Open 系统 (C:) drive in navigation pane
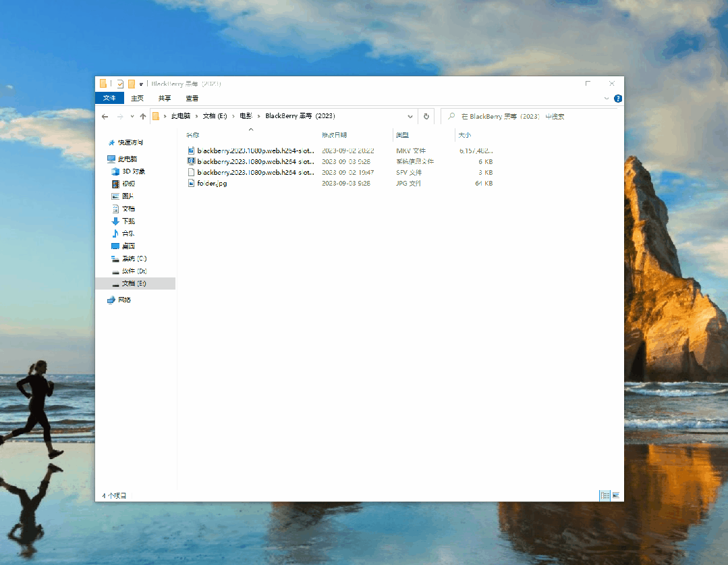Image resolution: width=728 pixels, height=565 pixels. point(134,259)
